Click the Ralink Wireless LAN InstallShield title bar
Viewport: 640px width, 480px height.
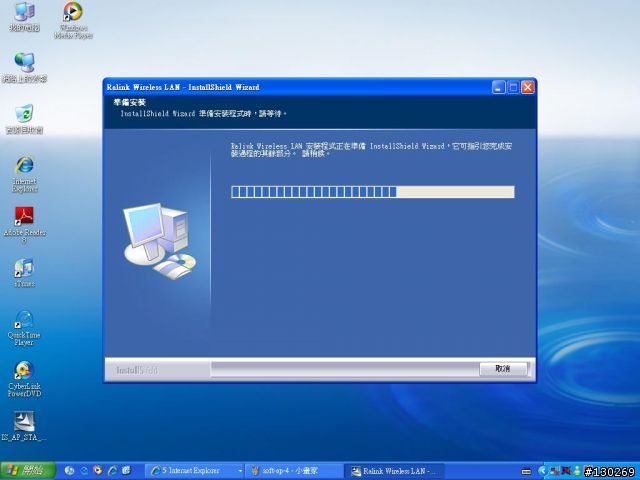[x=297, y=87]
